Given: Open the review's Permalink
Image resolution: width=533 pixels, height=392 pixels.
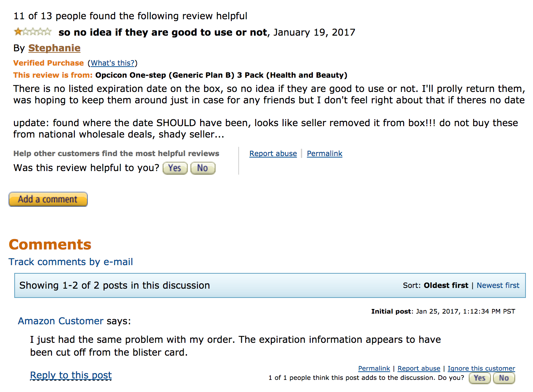Looking at the screenshot, I should pyautogui.click(x=324, y=154).
